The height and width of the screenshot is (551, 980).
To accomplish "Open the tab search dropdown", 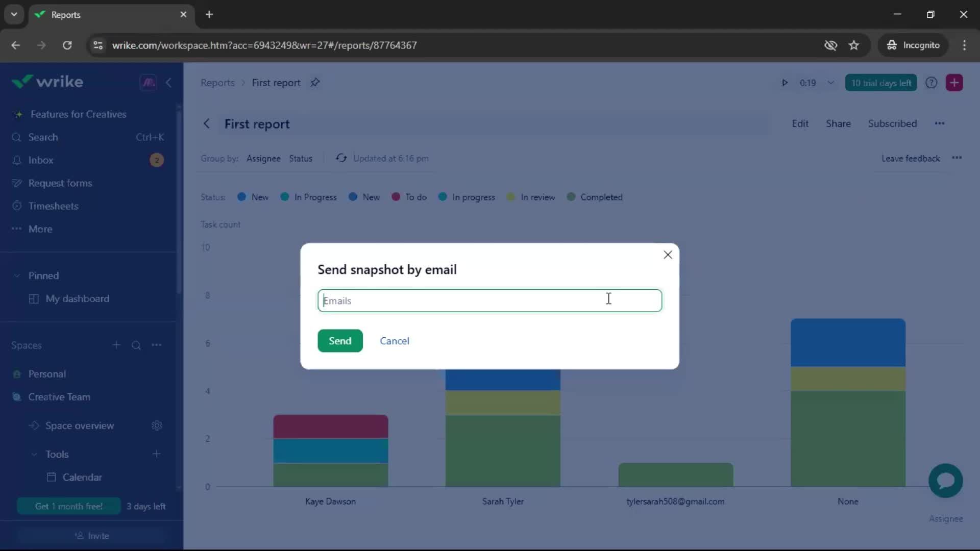I will pos(14,14).
